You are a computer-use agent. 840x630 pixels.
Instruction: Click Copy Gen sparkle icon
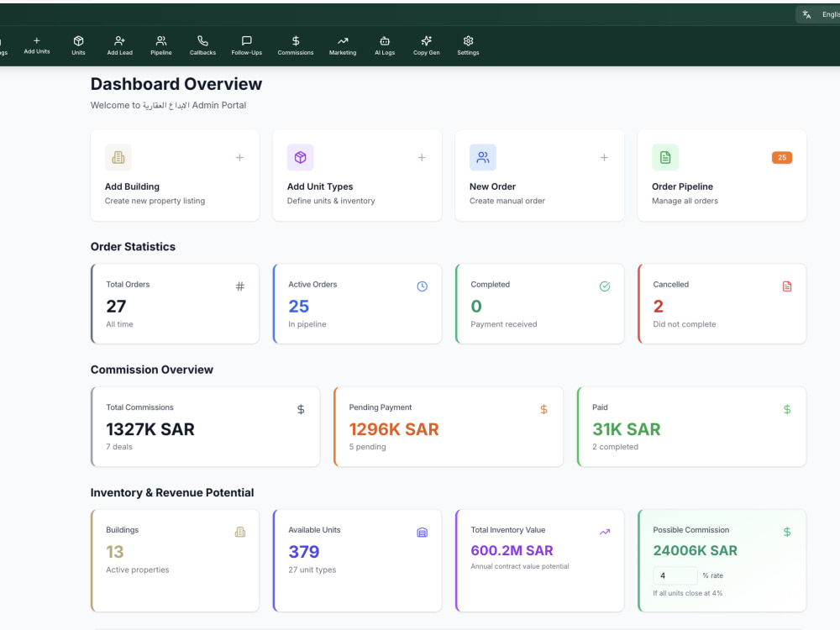(x=427, y=40)
